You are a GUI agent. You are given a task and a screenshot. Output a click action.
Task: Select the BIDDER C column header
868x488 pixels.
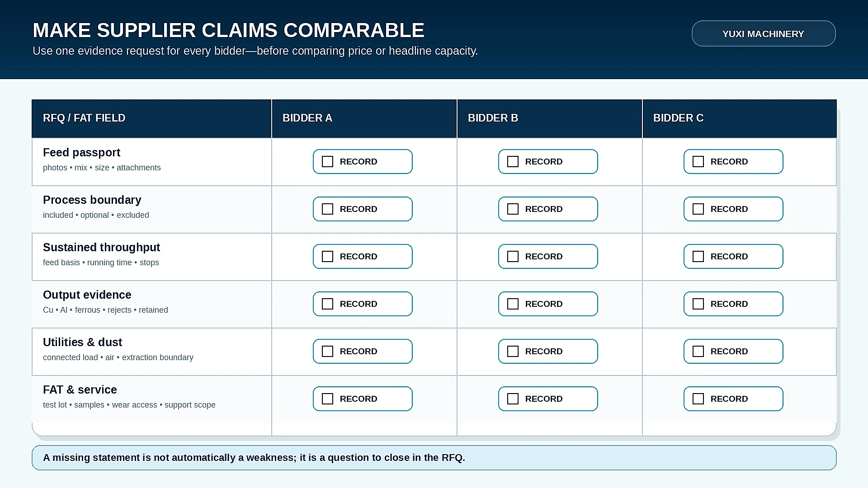coord(740,118)
